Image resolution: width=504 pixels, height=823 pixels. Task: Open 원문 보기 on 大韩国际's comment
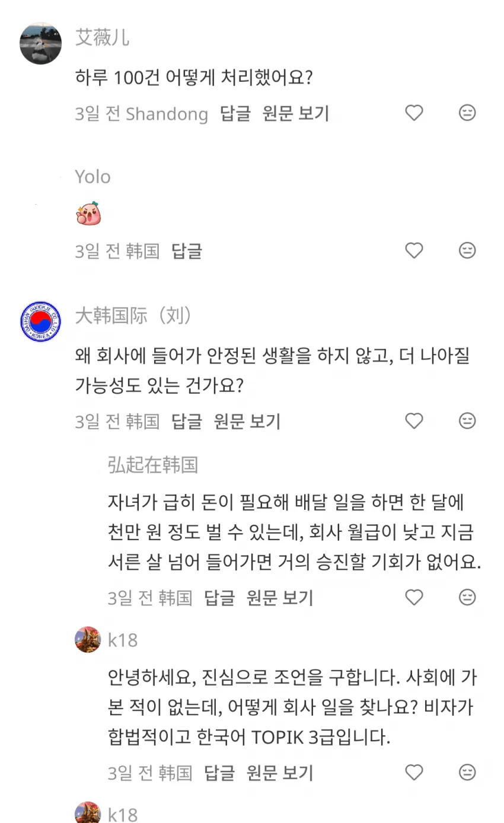tap(247, 421)
